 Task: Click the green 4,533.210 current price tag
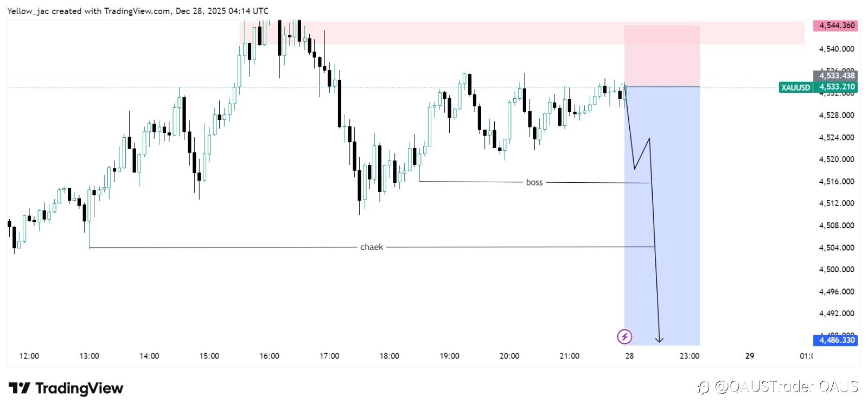tap(837, 87)
